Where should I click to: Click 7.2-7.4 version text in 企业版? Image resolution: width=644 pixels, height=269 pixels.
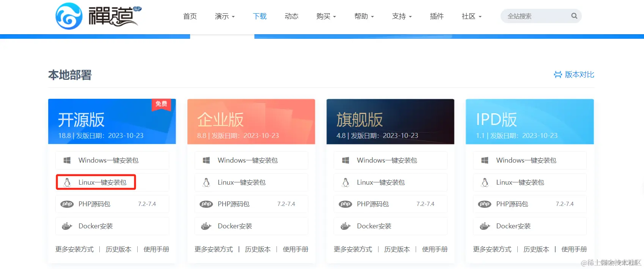click(286, 204)
